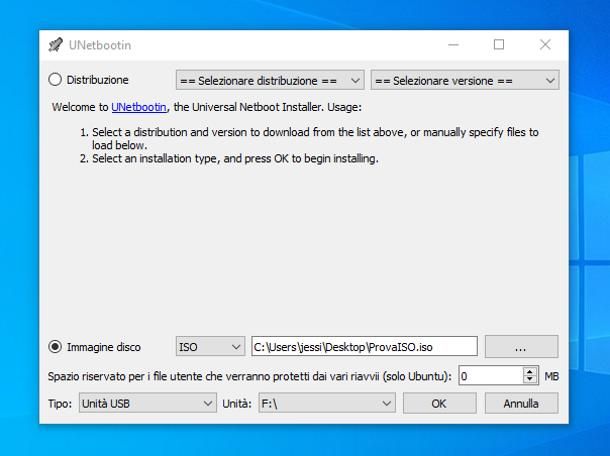Screen dimensions: 610x456
Task: Click the 'Unità:' label
Action: pyautogui.click(x=237, y=403)
